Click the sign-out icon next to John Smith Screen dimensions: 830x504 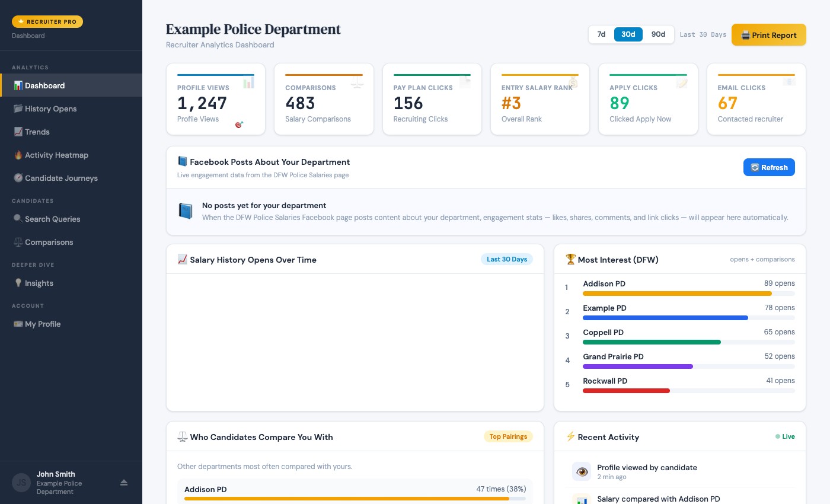click(x=124, y=483)
